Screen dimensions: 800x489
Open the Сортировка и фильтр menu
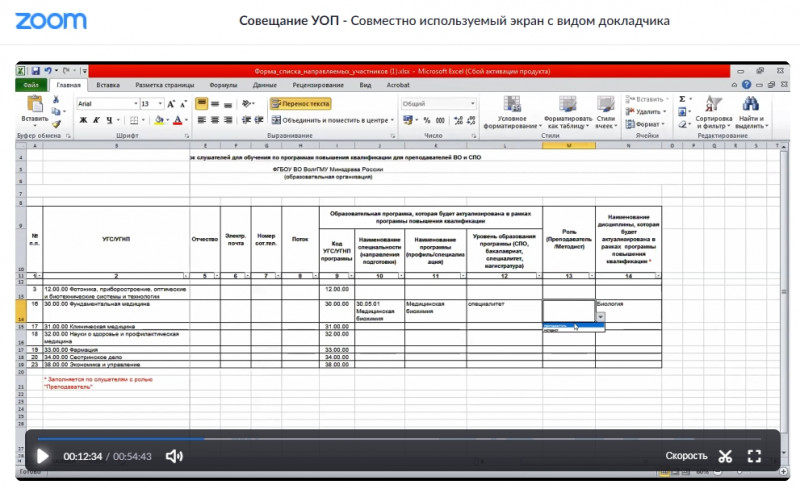pyautogui.click(x=713, y=112)
